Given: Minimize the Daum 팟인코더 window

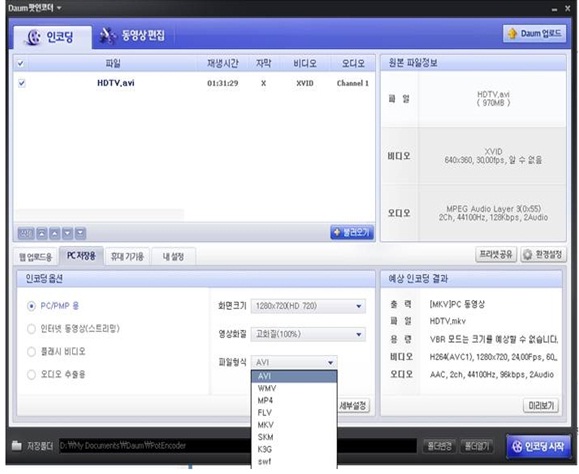Looking at the screenshot, I should (x=554, y=9).
